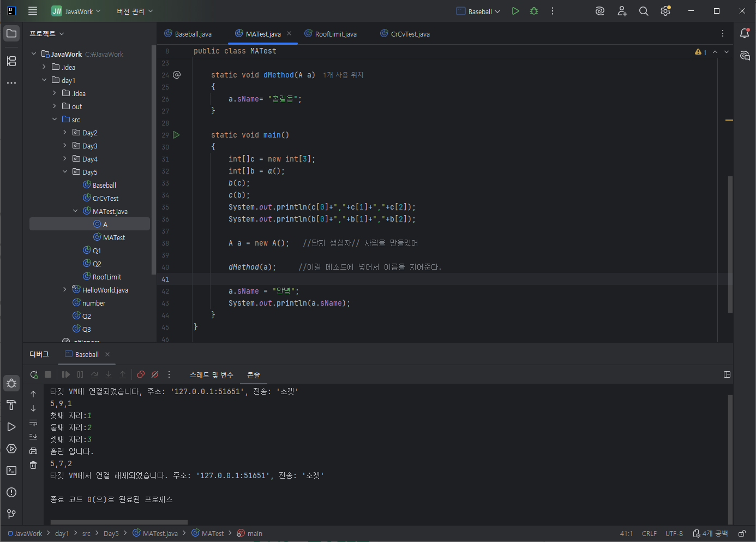Start debugging with the top bug icon
This screenshot has width=756, height=542.
click(x=534, y=11)
